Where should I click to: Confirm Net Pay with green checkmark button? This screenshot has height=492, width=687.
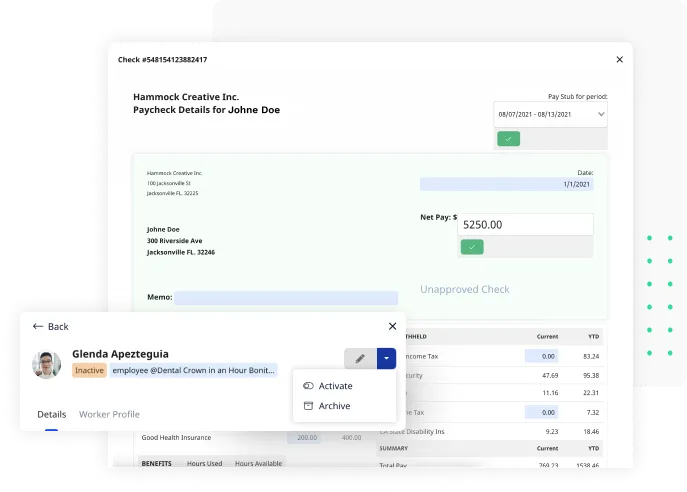tap(472, 247)
